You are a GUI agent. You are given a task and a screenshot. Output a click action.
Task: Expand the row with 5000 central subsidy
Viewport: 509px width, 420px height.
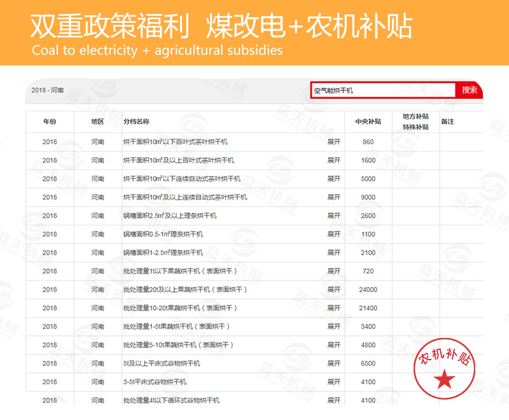334,179
